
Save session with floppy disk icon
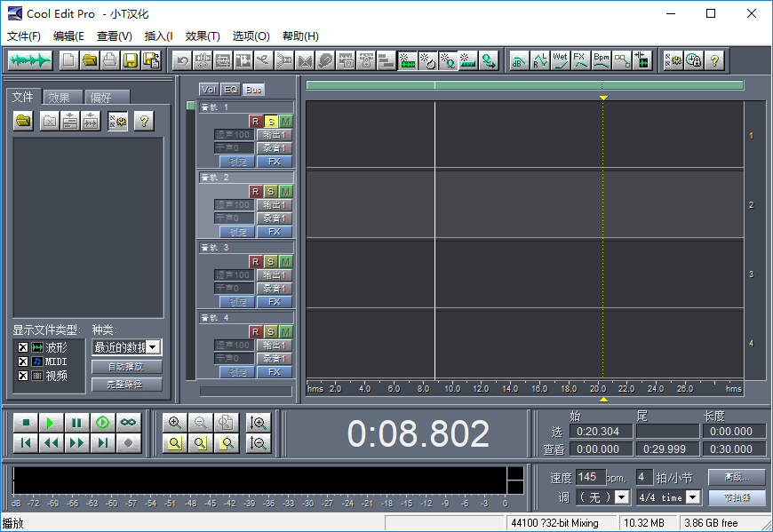coord(131,60)
